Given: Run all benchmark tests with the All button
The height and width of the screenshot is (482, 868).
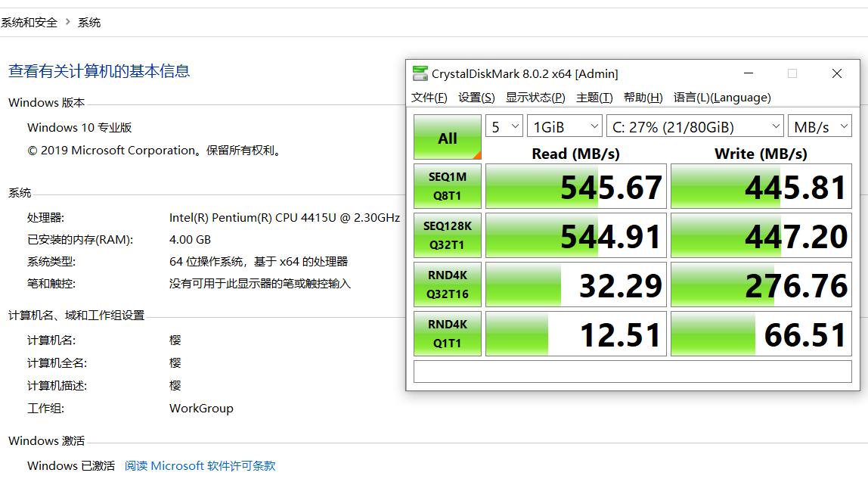Looking at the screenshot, I should pyautogui.click(x=447, y=137).
